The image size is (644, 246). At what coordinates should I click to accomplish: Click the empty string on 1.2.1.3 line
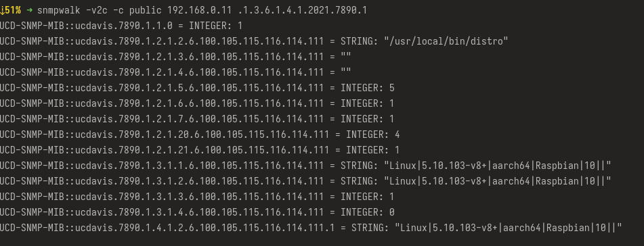click(346, 57)
